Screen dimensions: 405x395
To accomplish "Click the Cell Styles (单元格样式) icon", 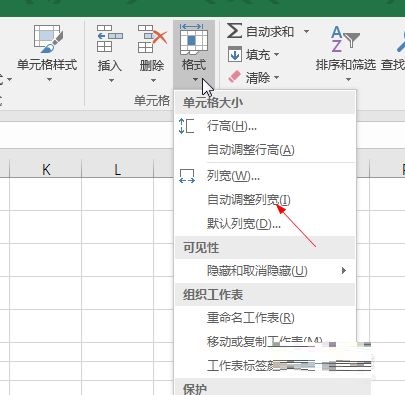I will click(48, 39).
